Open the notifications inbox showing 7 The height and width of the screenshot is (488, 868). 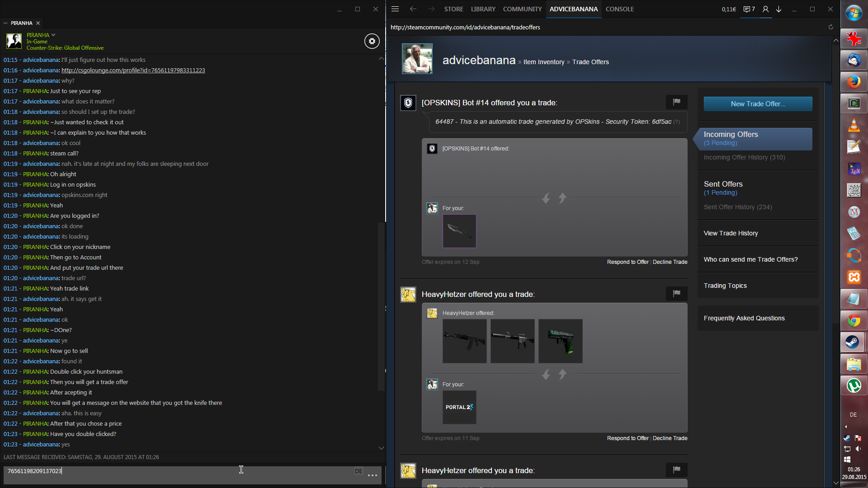[749, 9]
